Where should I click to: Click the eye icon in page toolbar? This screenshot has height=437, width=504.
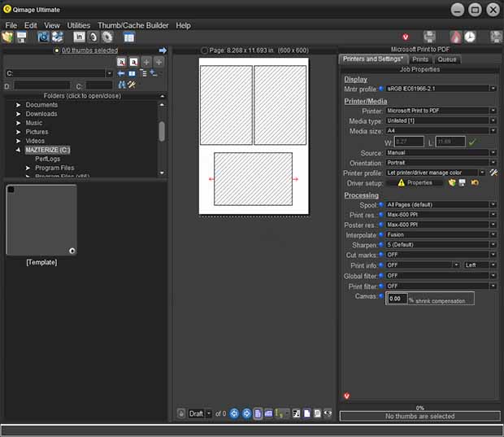pyautogui.click(x=328, y=413)
